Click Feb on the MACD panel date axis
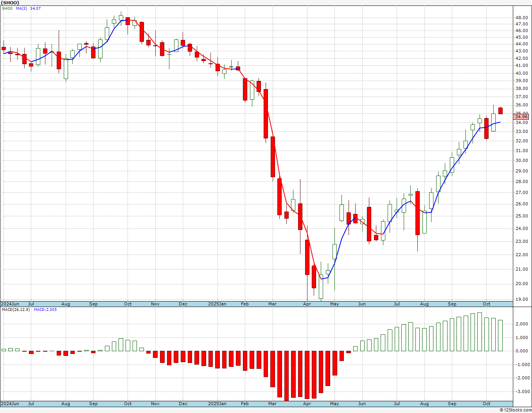 click(x=245, y=404)
